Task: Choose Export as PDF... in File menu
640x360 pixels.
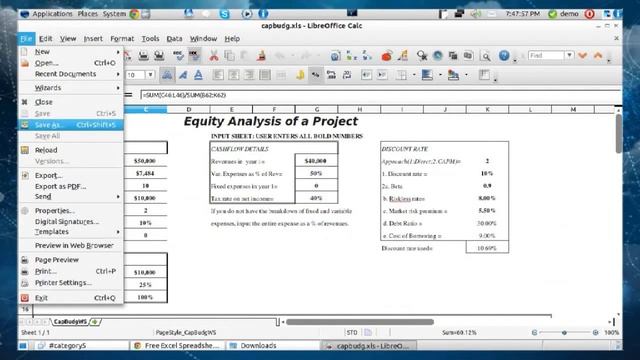Action: [x=70, y=186]
